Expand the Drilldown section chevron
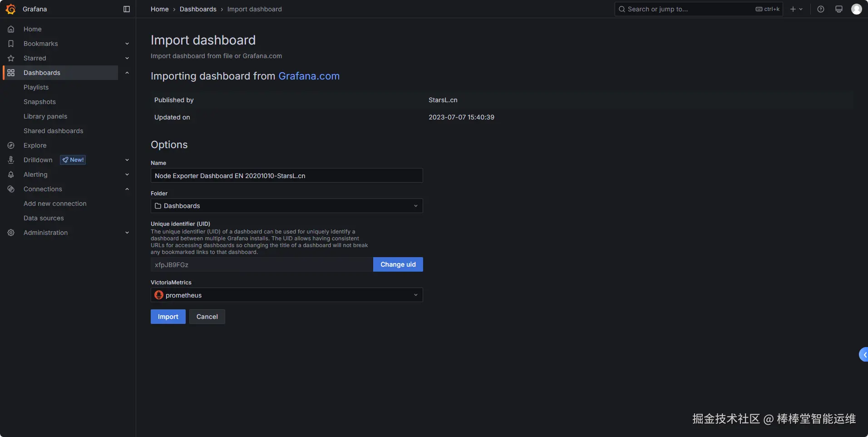 127,160
